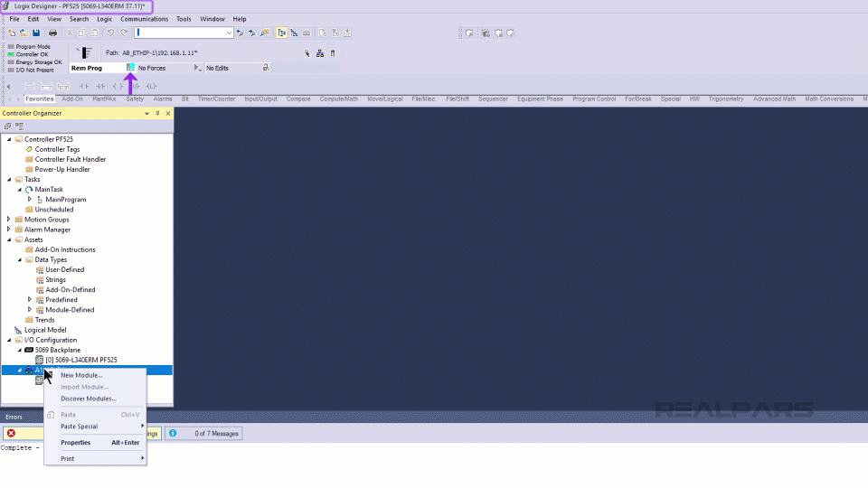
Task: Click the controller memory card icon beside the path
Action: pyautogui.click(x=333, y=53)
